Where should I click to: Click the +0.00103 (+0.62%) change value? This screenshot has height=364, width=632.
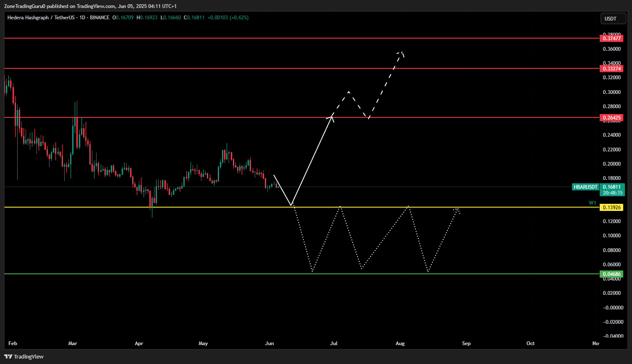tap(228, 18)
